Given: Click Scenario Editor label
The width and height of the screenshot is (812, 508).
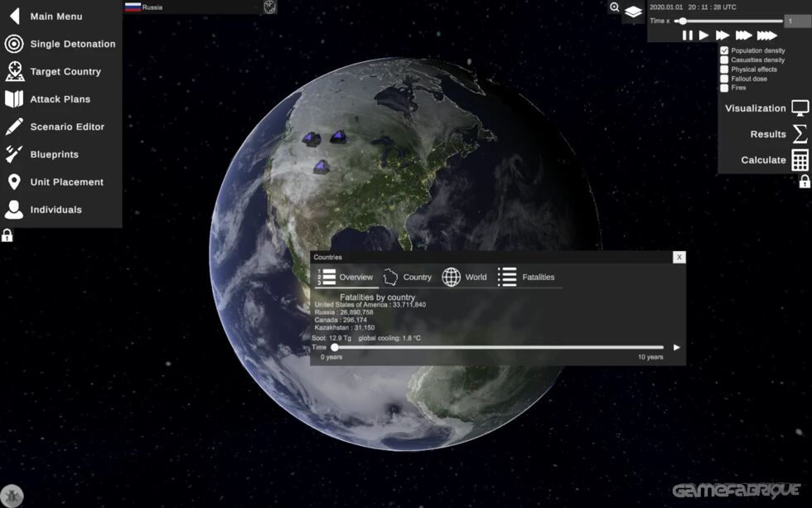Looking at the screenshot, I should pos(67,127).
